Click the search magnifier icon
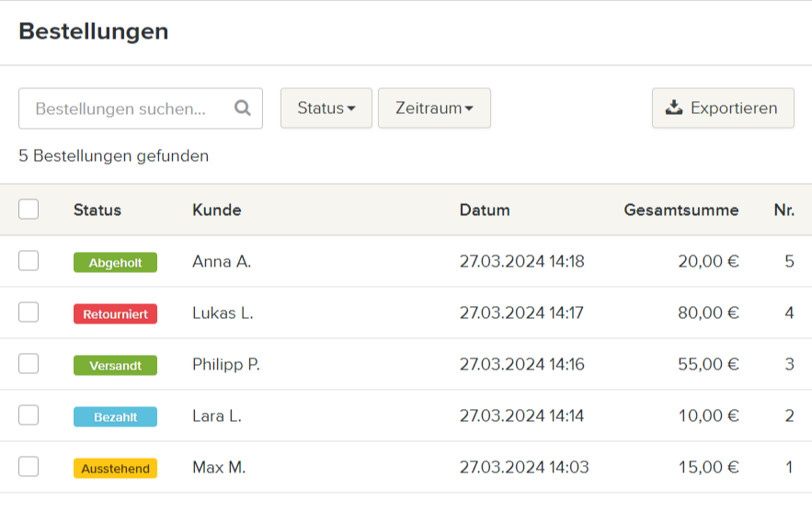This screenshot has width=812, height=511. click(243, 108)
